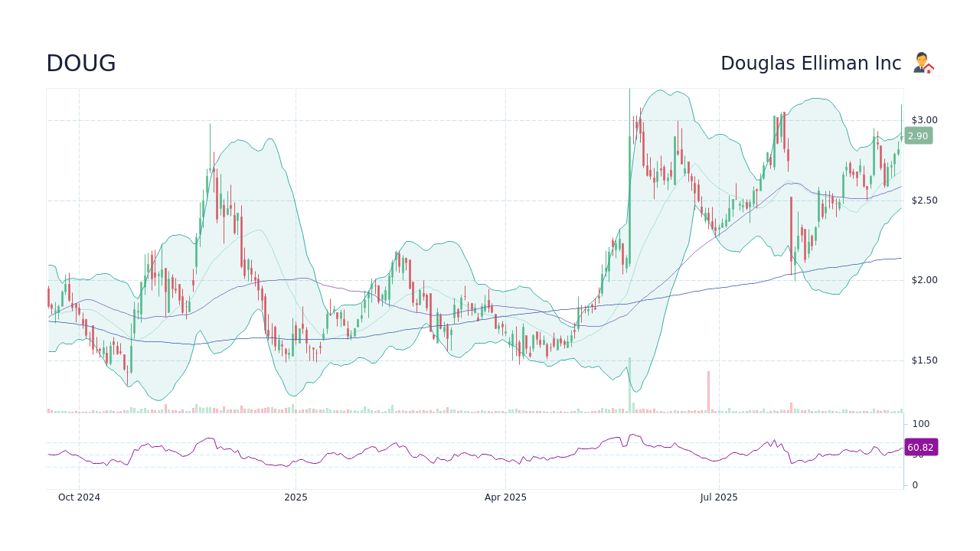Select the green 2.90 current price badge

point(918,135)
